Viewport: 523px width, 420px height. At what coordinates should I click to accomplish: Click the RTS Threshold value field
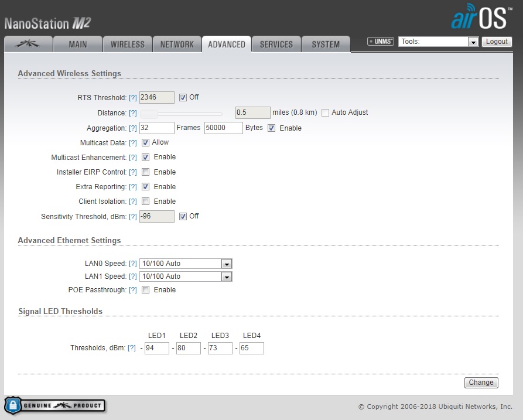pyautogui.click(x=157, y=97)
